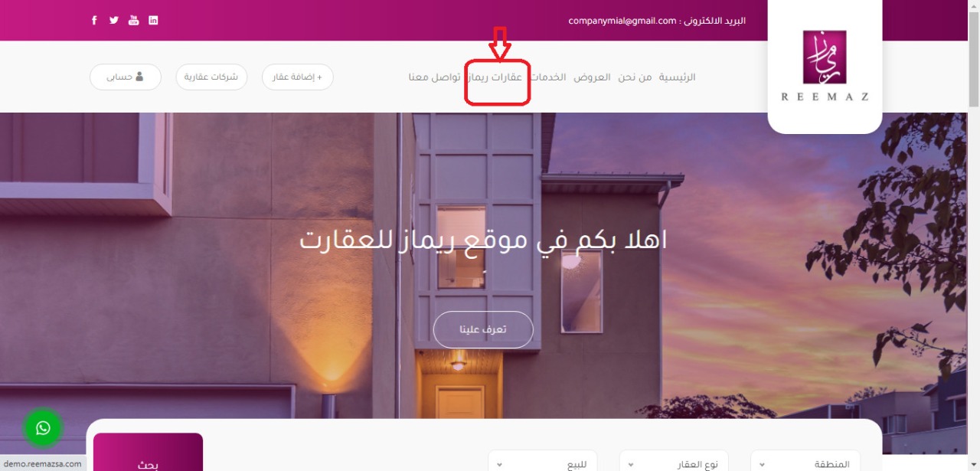The width and height of the screenshot is (980, 471).
Task: Expand the المنطقة region dropdown
Action: (805, 463)
